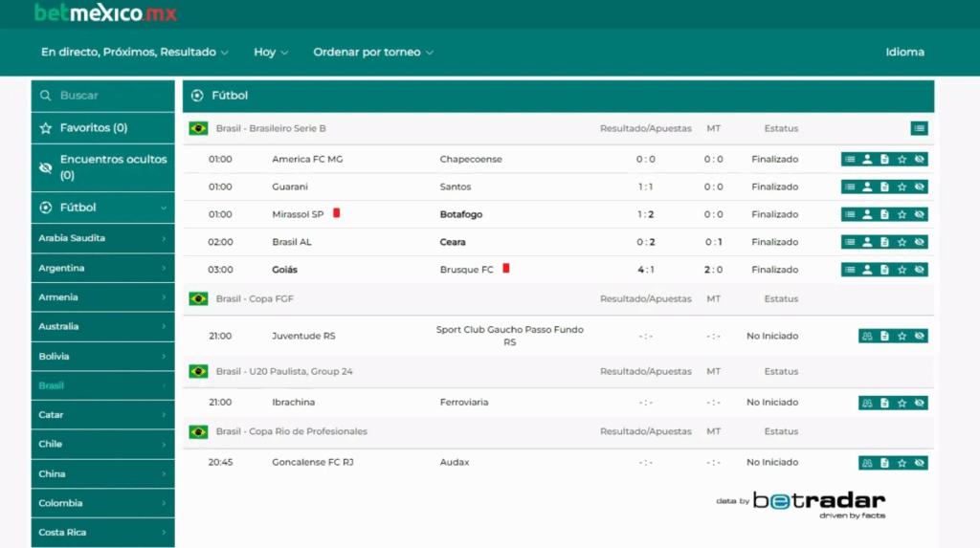The image size is (980, 548).
Task: Open list icon for America FC MG match
Action: click(x=850, y=160)
